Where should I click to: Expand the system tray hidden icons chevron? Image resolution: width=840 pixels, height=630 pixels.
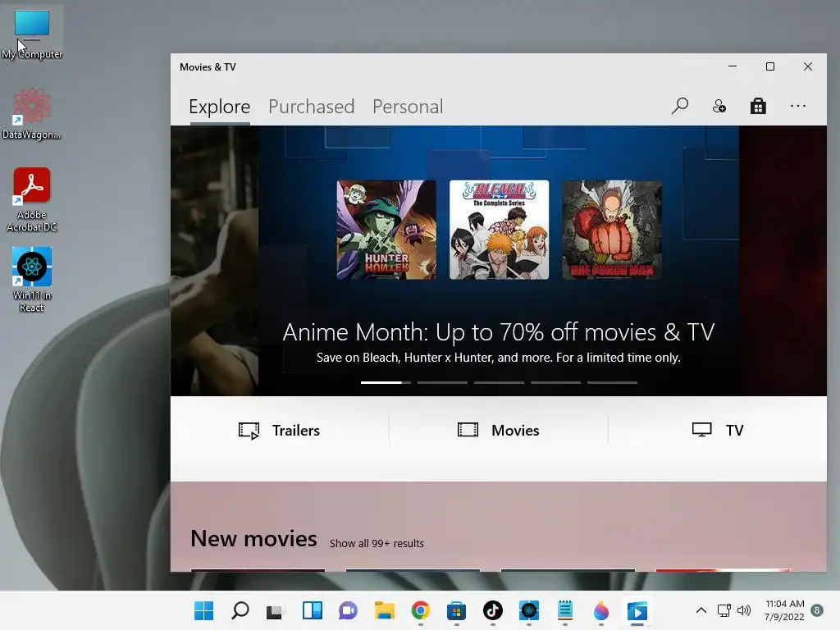click(701, 610)
